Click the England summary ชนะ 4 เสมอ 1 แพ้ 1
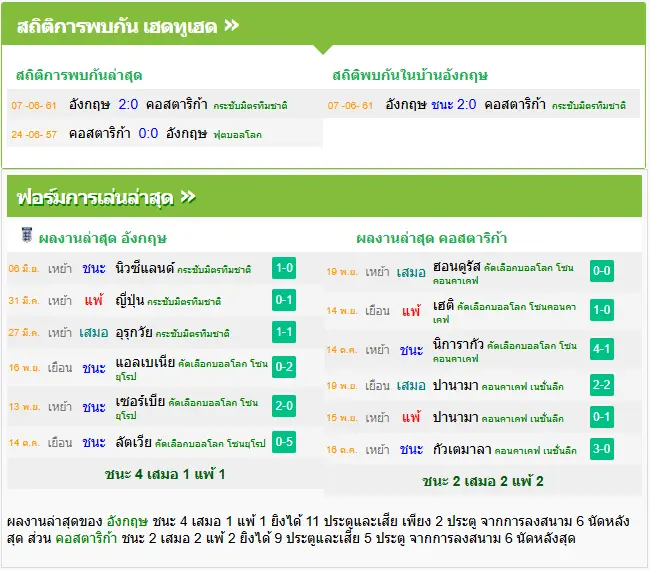 [165, 474]
